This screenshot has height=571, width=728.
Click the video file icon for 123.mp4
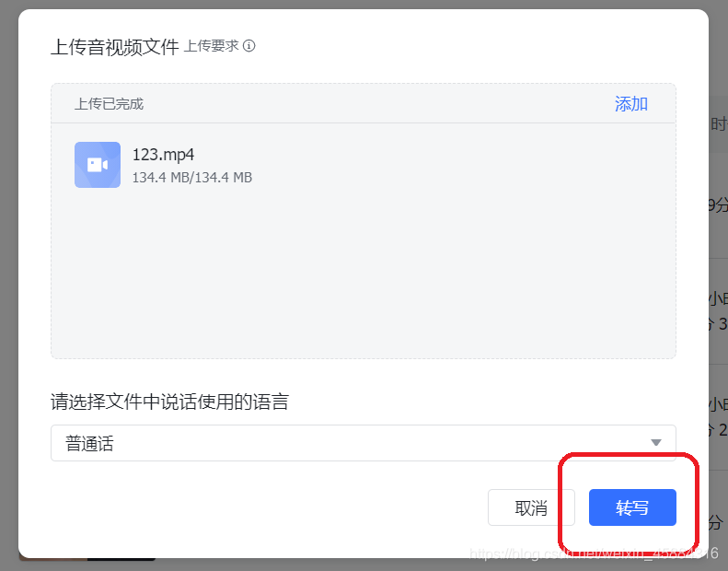[x=98, y=165]
